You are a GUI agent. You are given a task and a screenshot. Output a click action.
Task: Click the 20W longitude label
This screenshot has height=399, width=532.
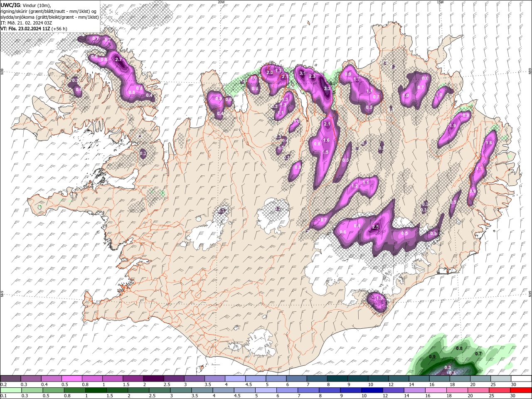[x=221, y=2]
